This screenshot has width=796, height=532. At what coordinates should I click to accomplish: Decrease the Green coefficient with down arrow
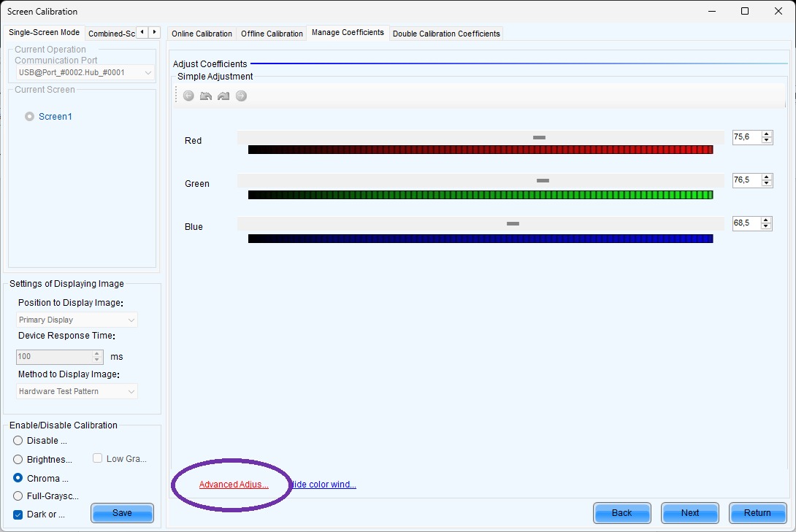tap(767, 184)
